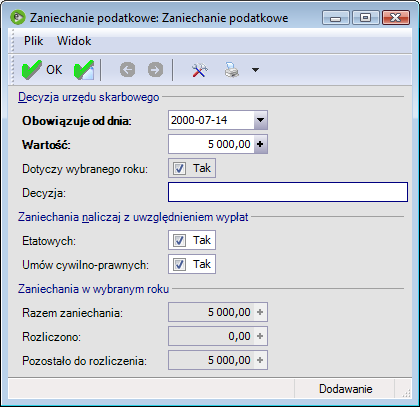The image size is (420, 407).
Task: Click the green checkmark OK button
Action: 42,70
